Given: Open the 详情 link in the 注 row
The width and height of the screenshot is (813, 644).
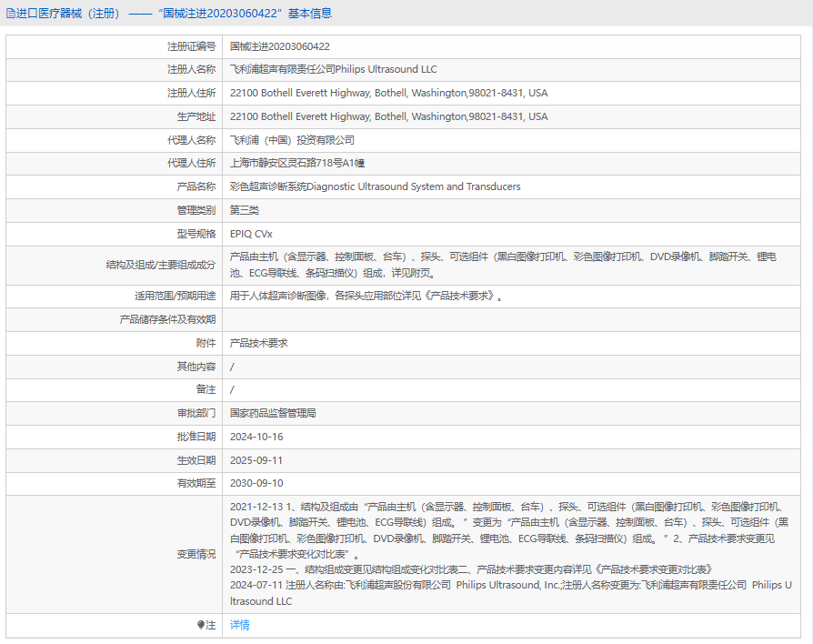Looking at the screenshot, I should pyautogui.click(x=239, y=625).
